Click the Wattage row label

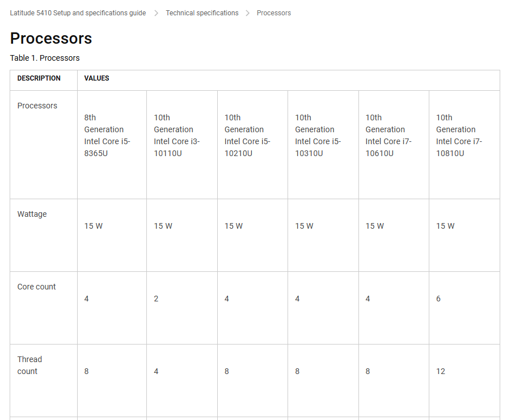click(x=32, y=214)
